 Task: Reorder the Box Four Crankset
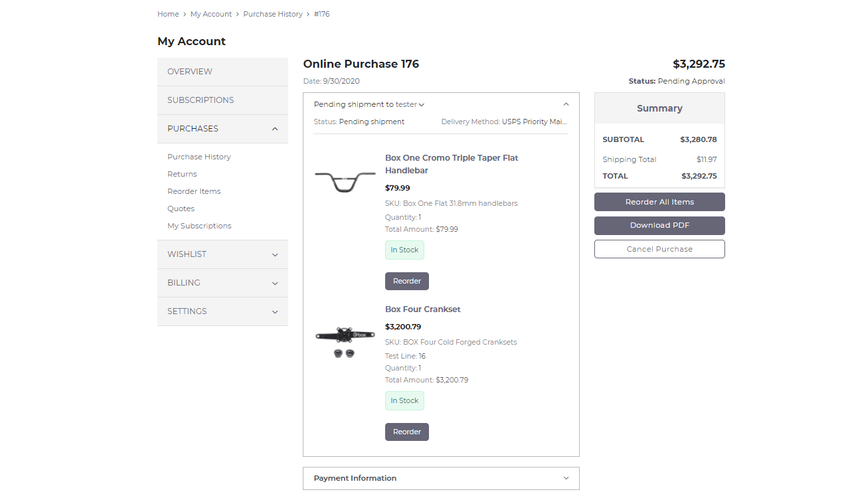(x=407, y=432)
